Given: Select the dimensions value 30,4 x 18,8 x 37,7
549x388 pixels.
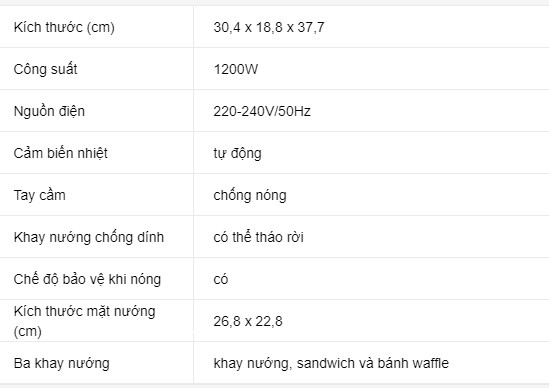Looking at the screenshot, I should (269, 27).
